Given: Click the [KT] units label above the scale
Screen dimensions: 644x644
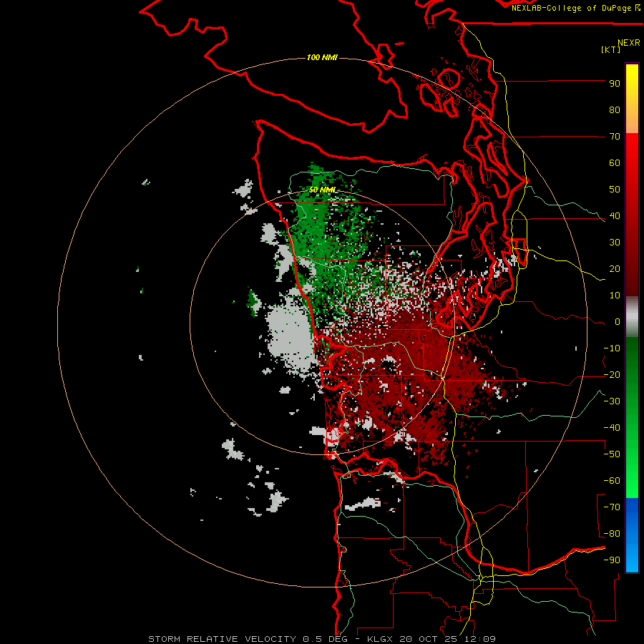Looking at the screenshot, I should [x=611, y=49].
